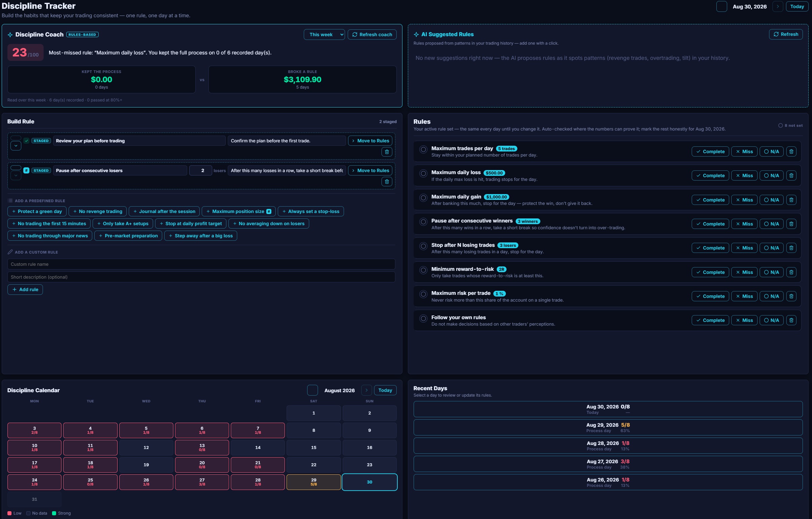The height and width of the screenshot is (519, 812).
Task: Refresh the AI Suggested Rules
Action: tap(786, 34)
